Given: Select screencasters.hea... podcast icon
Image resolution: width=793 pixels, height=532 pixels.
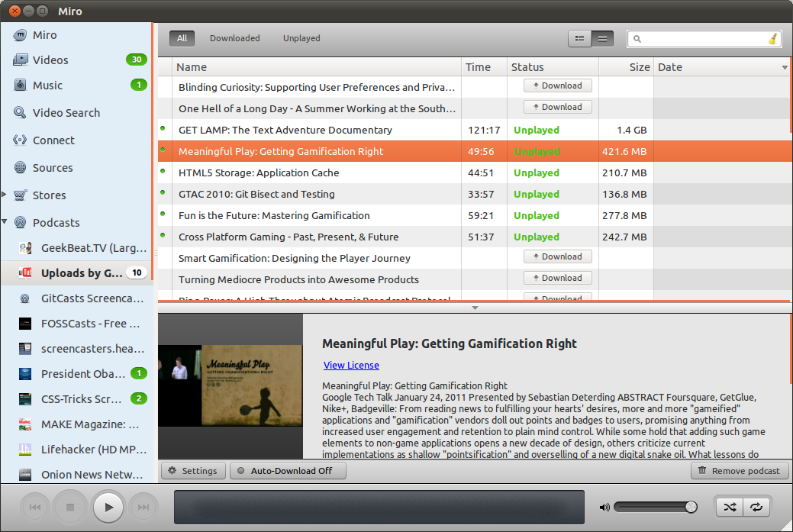Looking at the screenshot, I should [x=24, y=348].
